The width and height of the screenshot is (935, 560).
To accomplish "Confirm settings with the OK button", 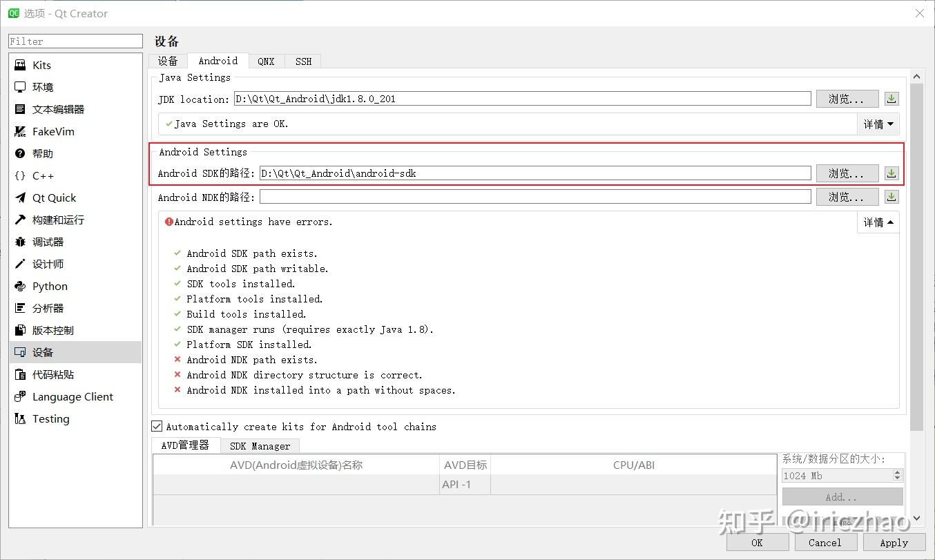I will [757, 542].
